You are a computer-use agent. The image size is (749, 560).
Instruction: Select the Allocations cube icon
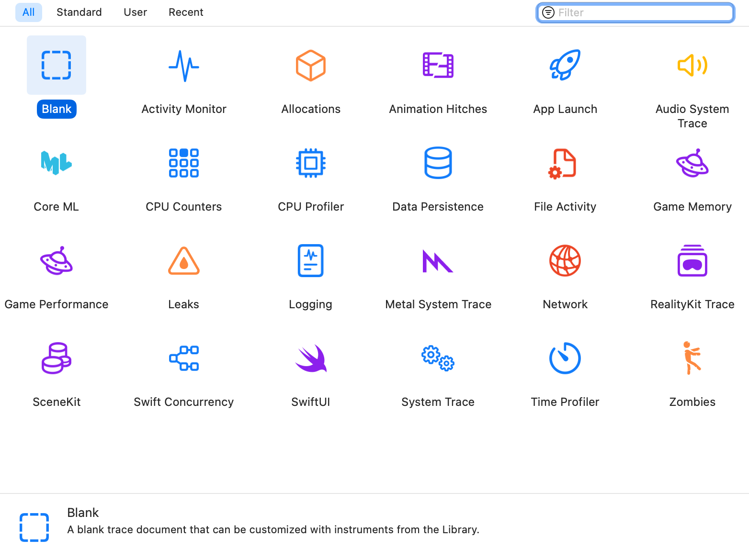point(311,66)
